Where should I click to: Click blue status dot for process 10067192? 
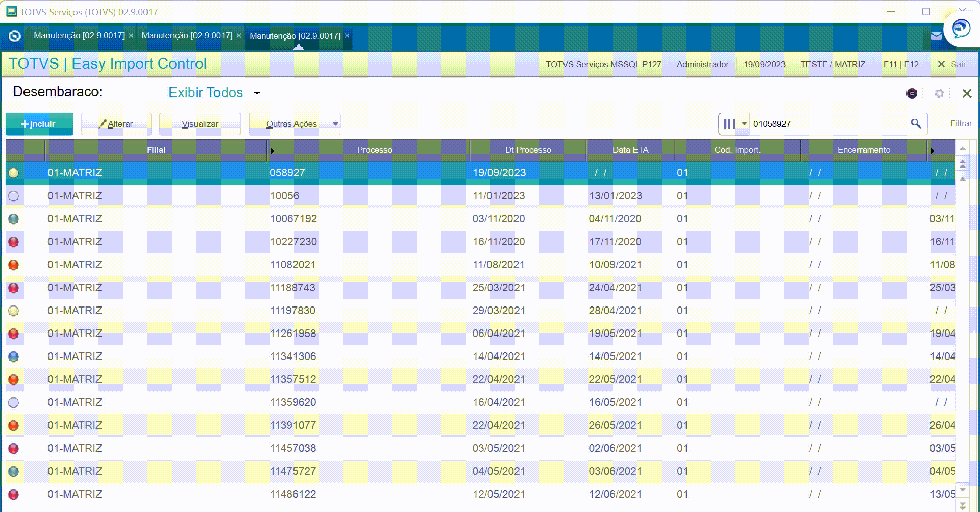click(x=14, y=219)
